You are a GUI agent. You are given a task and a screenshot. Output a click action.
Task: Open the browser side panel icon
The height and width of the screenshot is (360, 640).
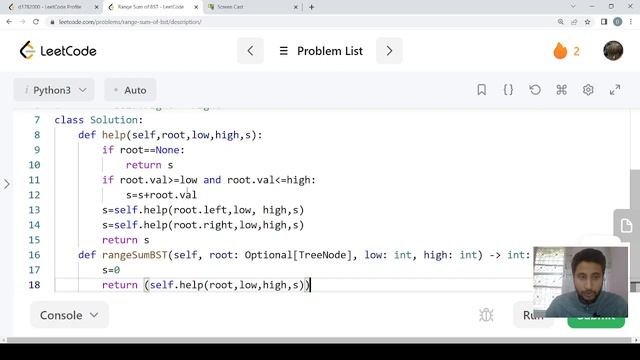point(604,22)
